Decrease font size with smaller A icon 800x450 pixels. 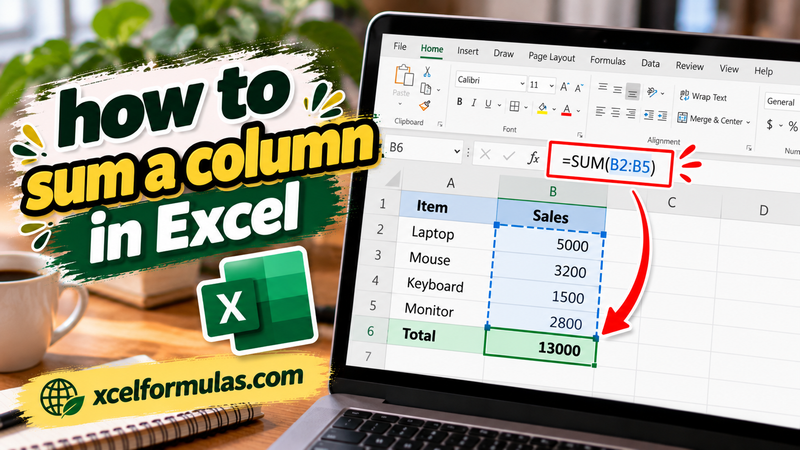(579, 88)
